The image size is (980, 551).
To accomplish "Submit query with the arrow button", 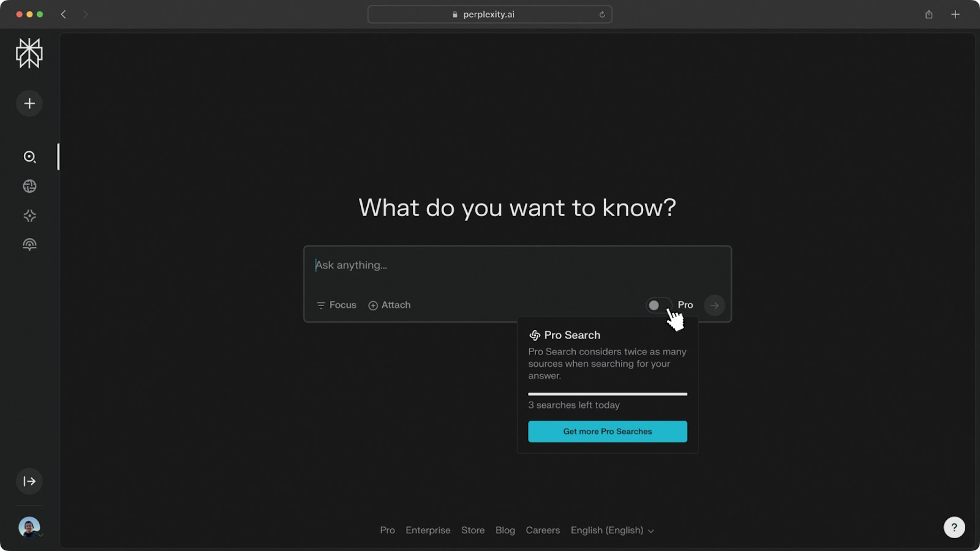I will click(714, 305).
